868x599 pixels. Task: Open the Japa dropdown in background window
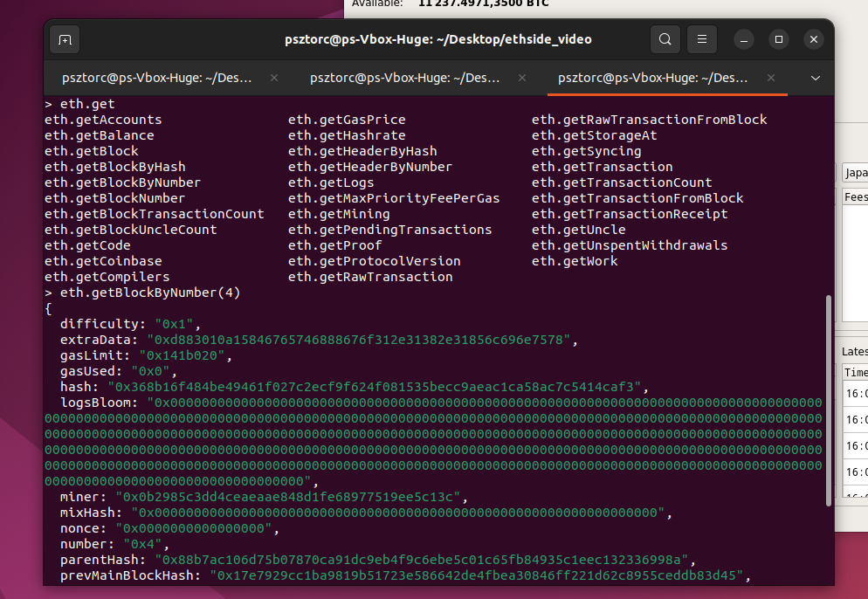pos(855,173)
